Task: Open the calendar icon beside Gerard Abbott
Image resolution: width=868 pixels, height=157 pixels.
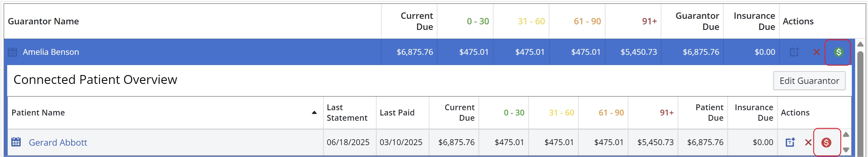Action: point(16,142)
